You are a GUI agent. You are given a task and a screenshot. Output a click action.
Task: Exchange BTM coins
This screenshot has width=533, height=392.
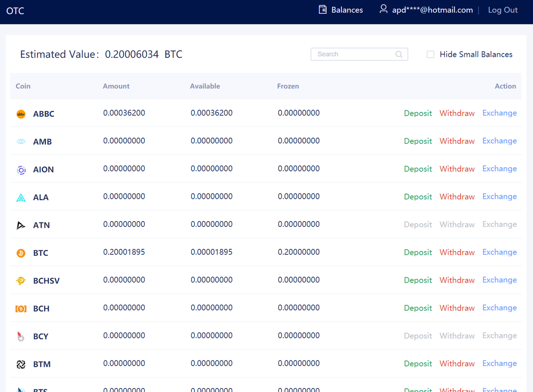pos(500,363)
